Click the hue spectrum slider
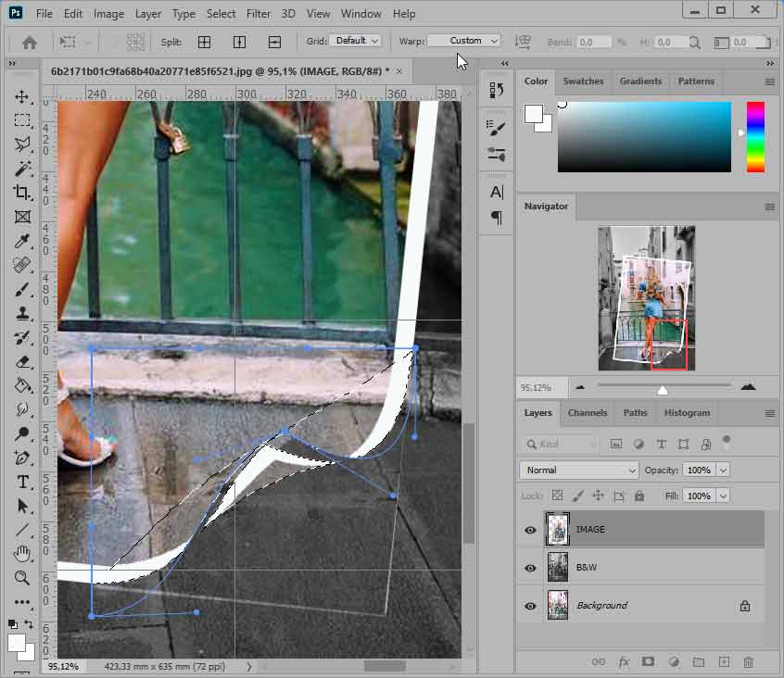 point(755,137)
